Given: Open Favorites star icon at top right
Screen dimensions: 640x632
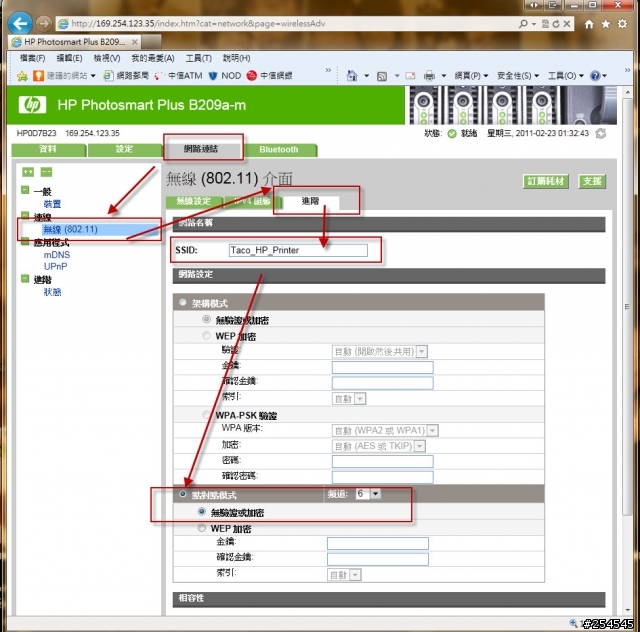Looking at the screenshot, I should (606, 24).
